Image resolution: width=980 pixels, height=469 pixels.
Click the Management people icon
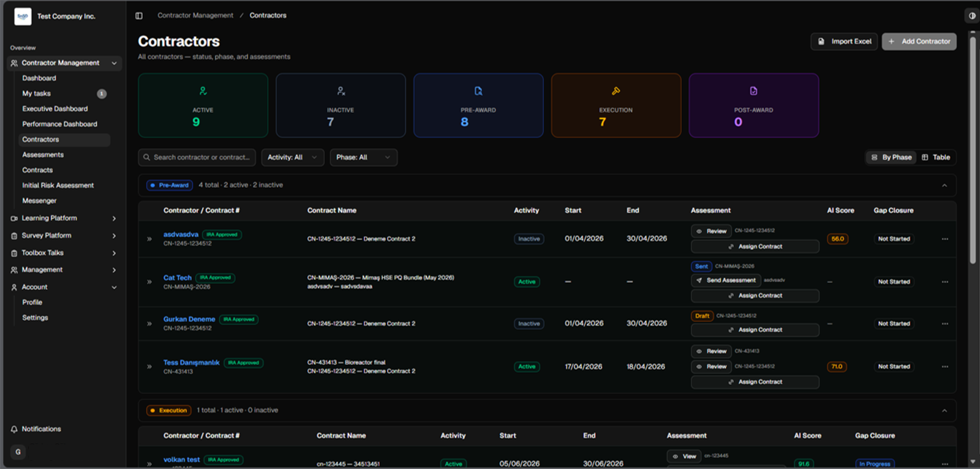14,270
